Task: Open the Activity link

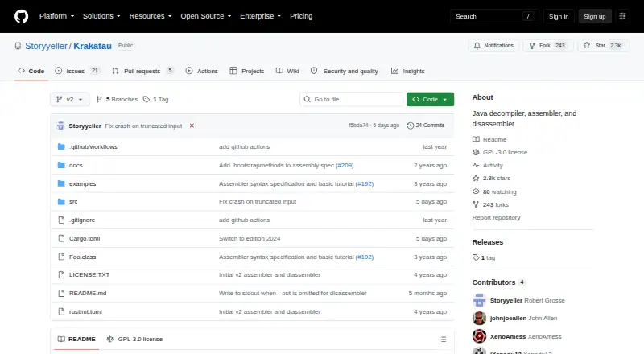Action: point(488,166)
